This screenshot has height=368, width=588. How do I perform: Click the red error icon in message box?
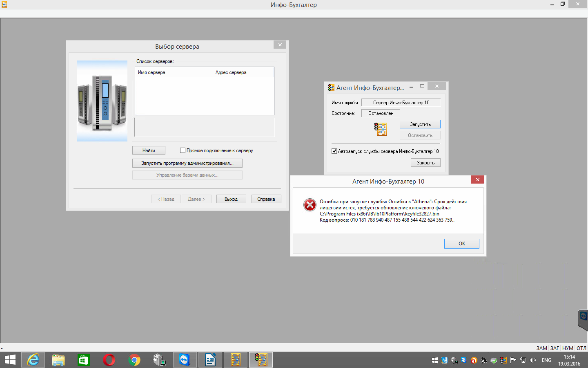[x=310, y=205]
